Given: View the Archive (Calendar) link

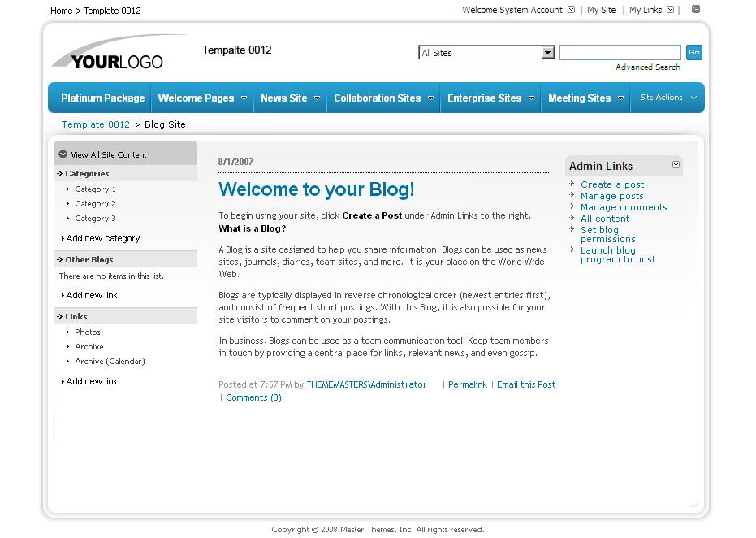Looking at the screenshot, I should 110,361.
